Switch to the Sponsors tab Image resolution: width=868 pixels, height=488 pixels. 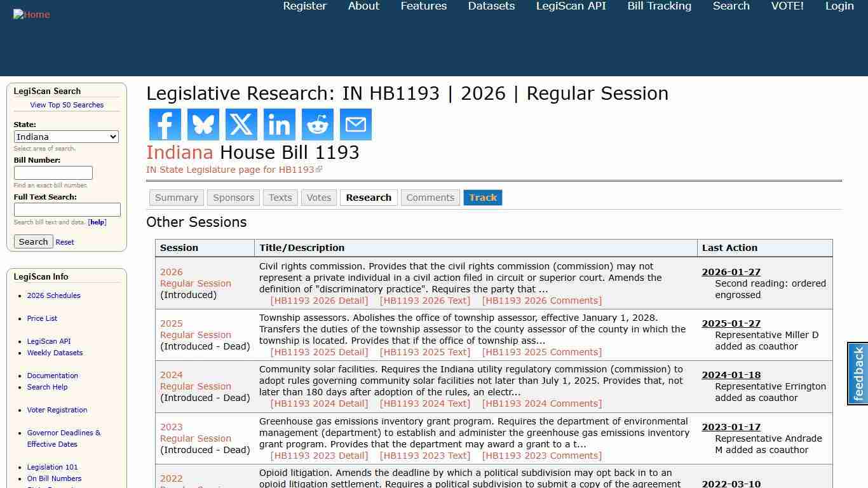(x=233, y=198)
